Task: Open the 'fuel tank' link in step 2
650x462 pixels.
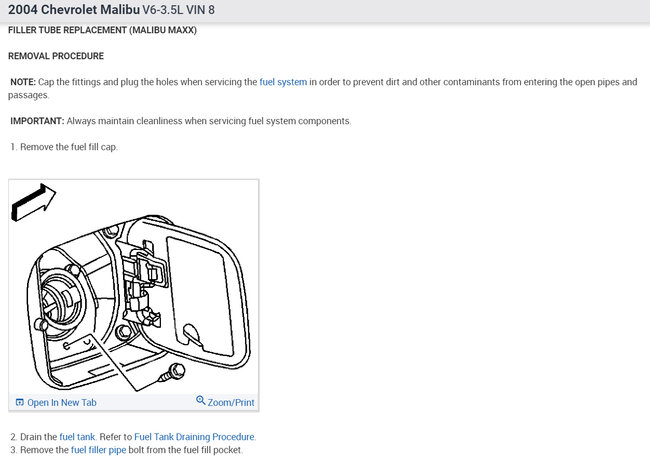Action: (77, 437)
